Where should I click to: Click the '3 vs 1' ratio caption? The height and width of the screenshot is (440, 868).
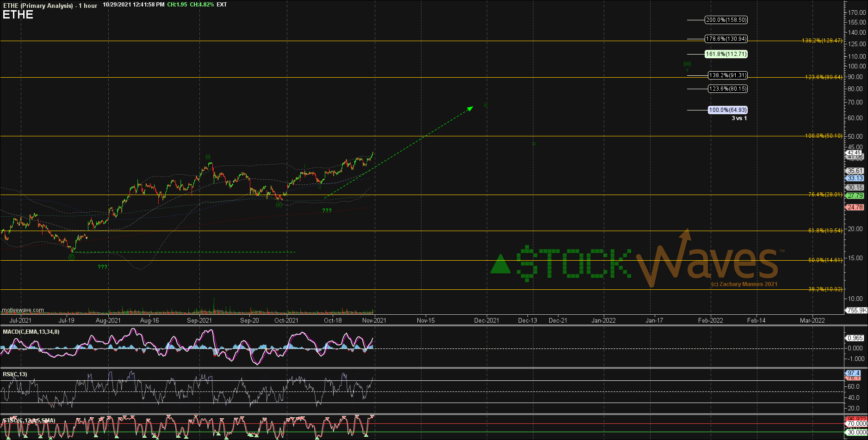coord(739,118)
